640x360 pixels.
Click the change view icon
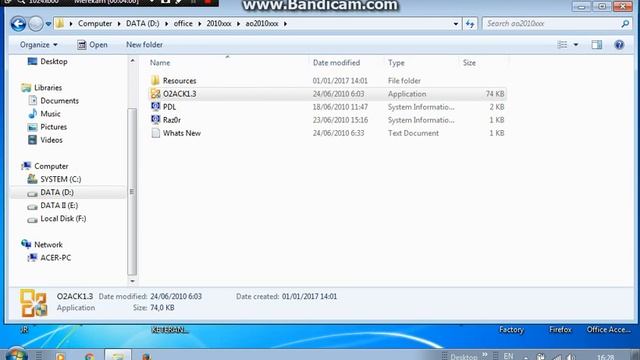pyautogui.click(x=562, y=44)
